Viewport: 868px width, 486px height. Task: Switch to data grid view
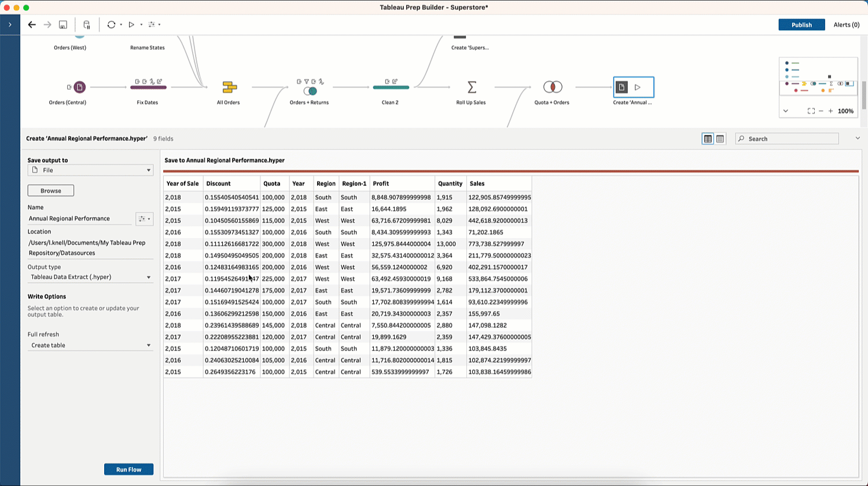[x=708, y=138]
